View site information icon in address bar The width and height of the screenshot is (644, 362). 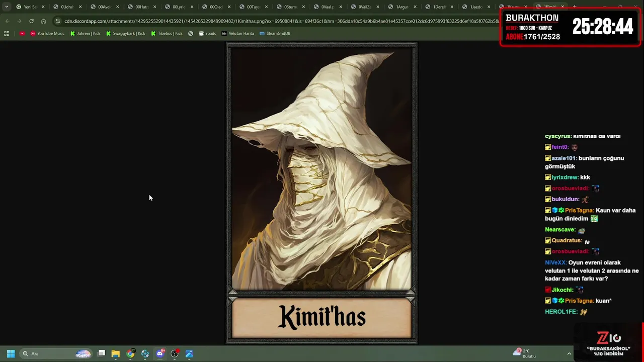click(x=58, y=21)
